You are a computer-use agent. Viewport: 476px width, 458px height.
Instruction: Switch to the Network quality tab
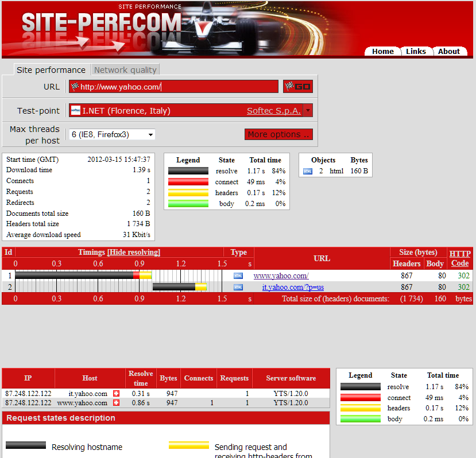tap(125, 70)
